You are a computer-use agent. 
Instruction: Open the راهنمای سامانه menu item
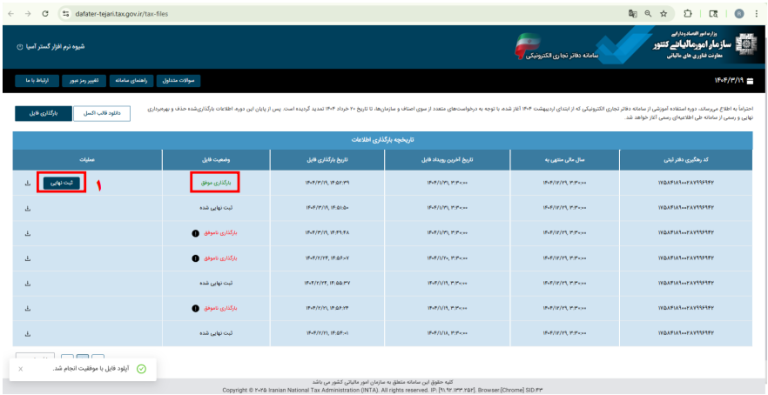coord(132,80)
